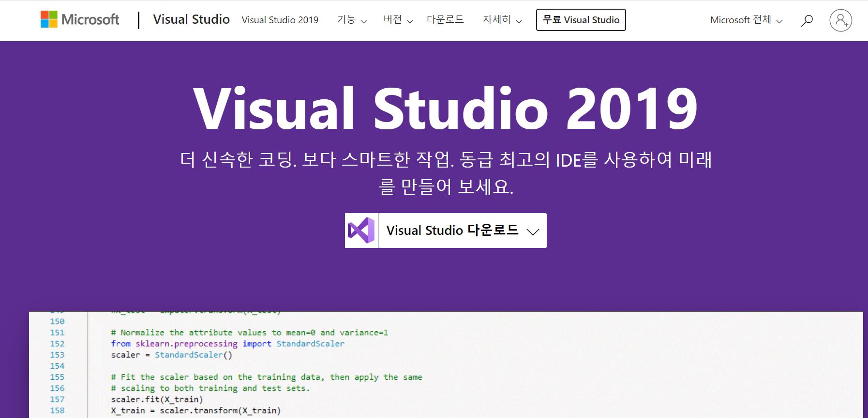The width and height of the screenshot is (868, 418).
Task: Click the Microsoft logo
Action: point(80,19)
